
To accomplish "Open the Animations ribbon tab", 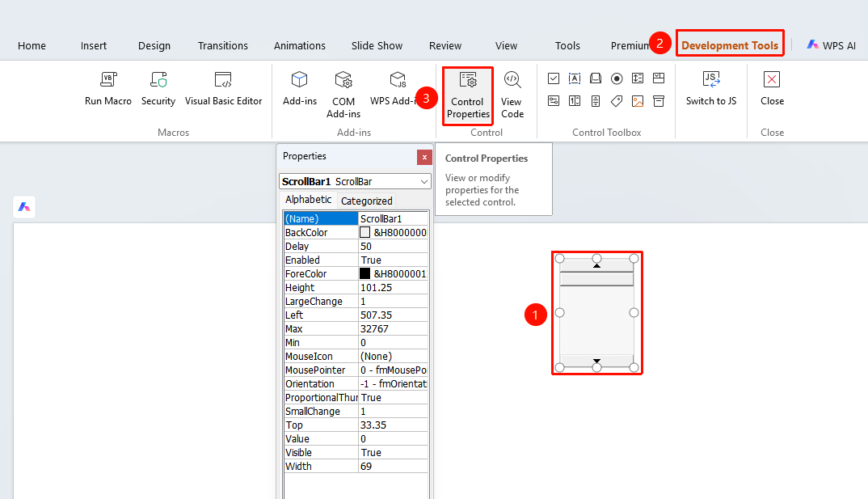I will (300, 45).
